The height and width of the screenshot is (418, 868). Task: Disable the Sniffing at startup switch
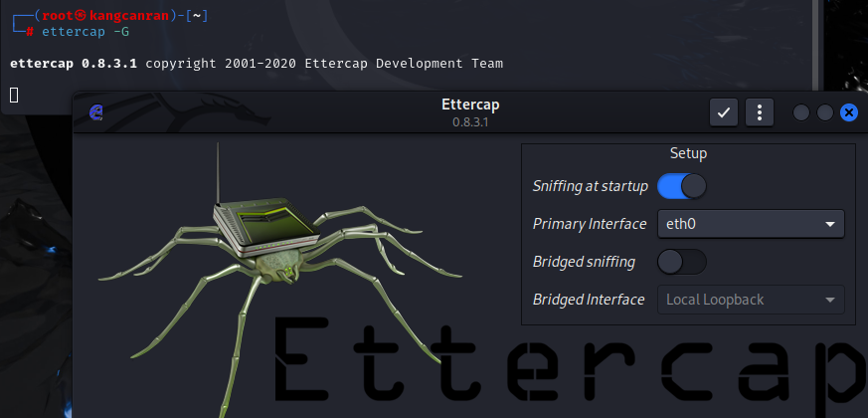click(681, 186)
